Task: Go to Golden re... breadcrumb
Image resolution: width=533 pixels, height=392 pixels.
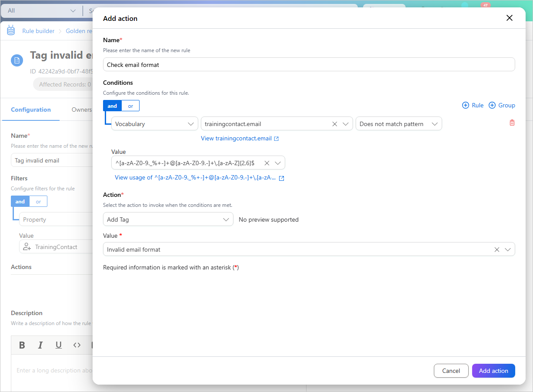Action: 79,31
